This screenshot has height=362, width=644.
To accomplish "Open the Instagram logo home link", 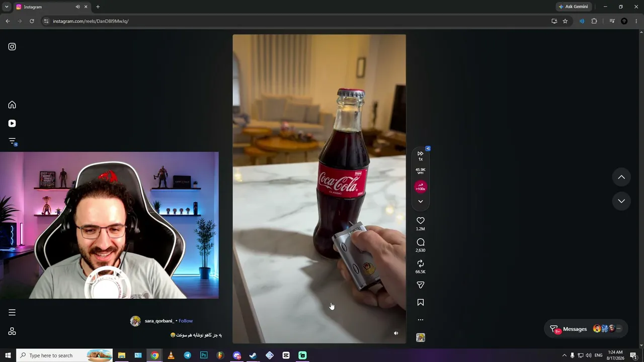I will [x=12, y=47].
